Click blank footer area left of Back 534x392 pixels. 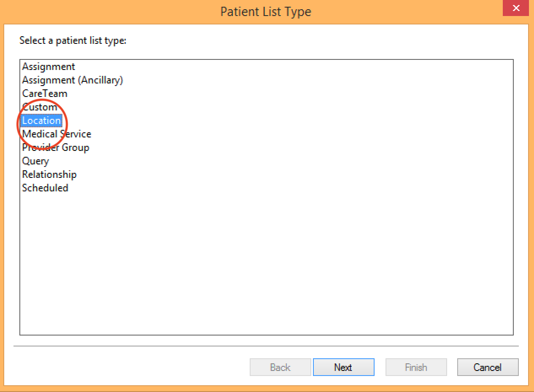[127, 367]
